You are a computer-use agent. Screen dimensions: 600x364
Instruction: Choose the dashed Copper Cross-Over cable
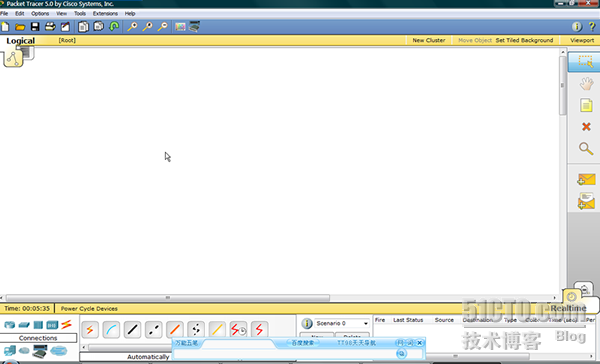coord(153,330)
